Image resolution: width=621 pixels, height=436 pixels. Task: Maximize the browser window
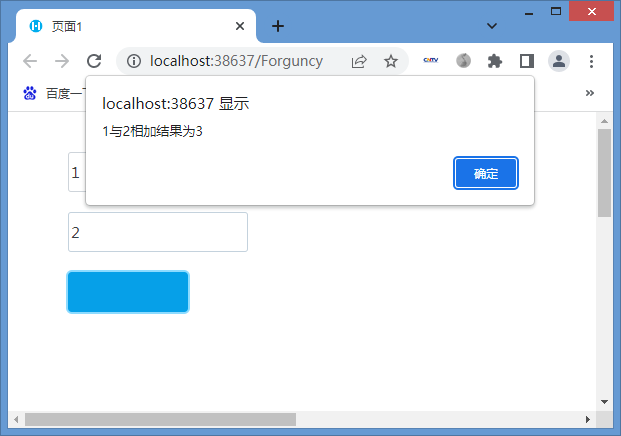tap(556, 11)
